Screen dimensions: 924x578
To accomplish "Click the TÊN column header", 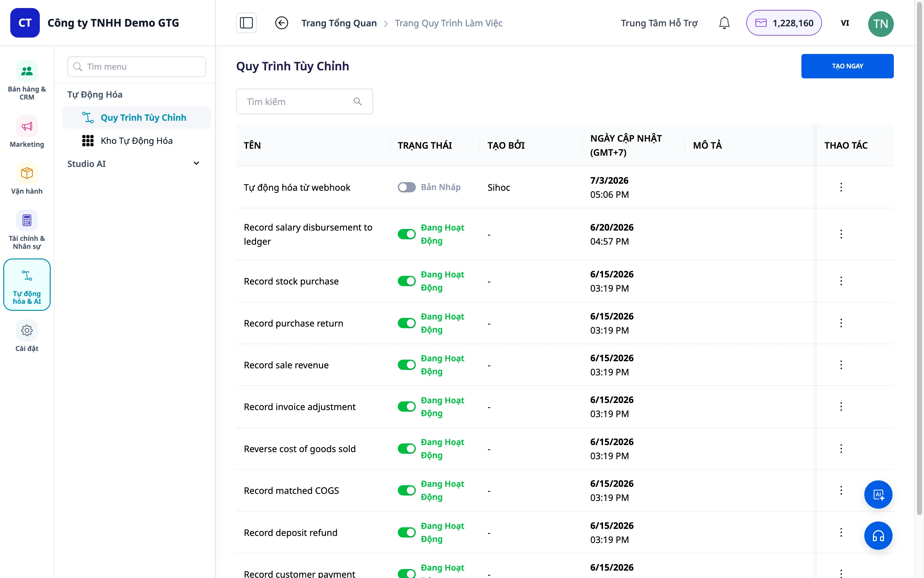I will pyautogui.click(x=252, y=145).
